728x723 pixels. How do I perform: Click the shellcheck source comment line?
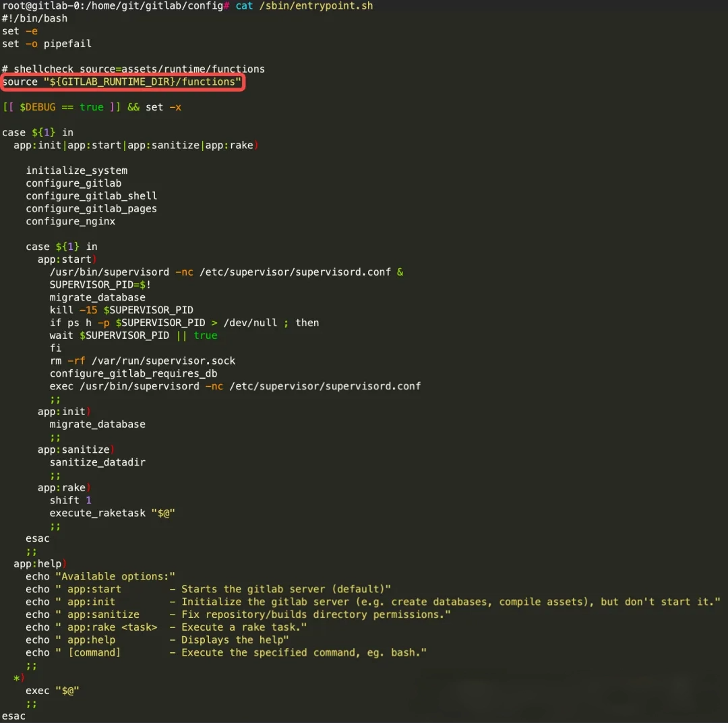[x=133, y=69]
